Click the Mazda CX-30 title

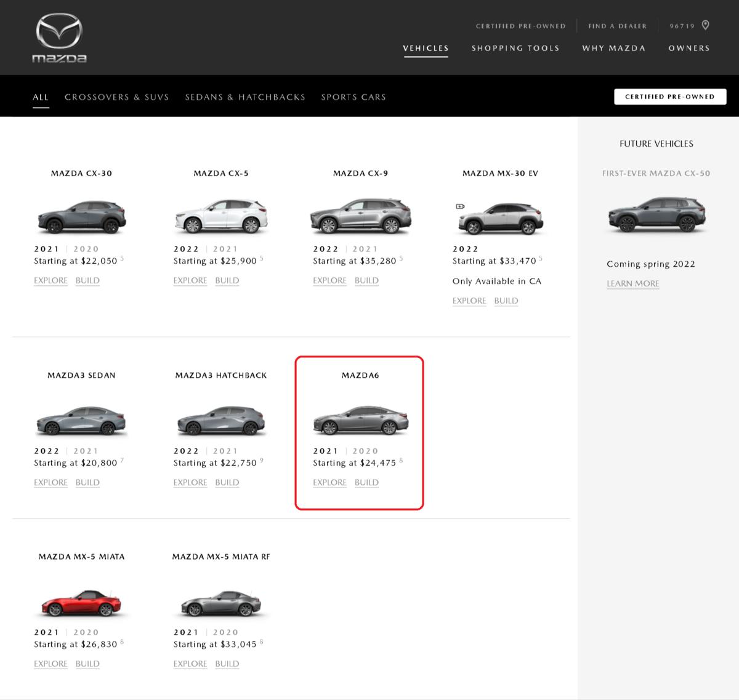click(81, 174)
